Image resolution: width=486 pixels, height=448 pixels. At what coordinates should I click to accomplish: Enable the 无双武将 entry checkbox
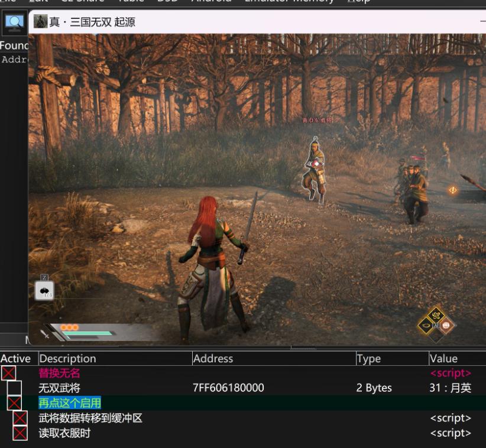[14, 388]
